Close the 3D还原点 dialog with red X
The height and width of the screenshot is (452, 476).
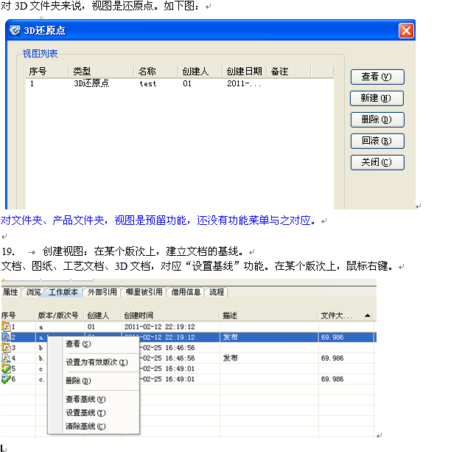[406, 31]
